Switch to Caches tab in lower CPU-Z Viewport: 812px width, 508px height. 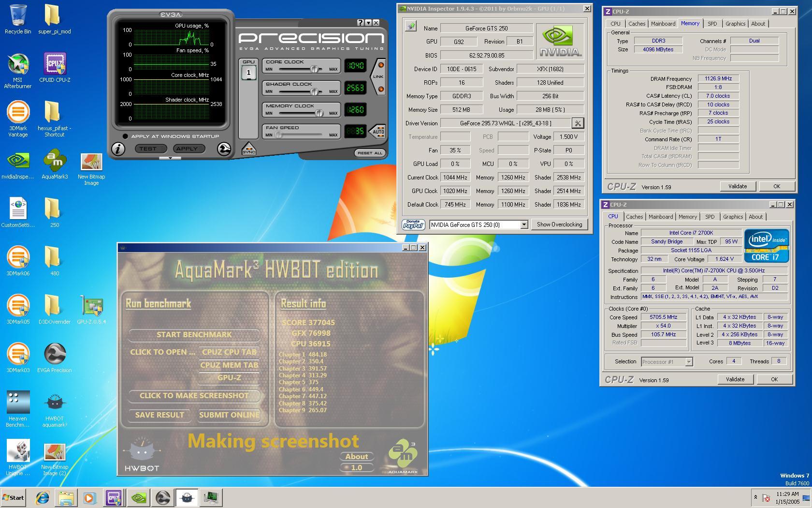pyautogui.click(x=634, y=217)
